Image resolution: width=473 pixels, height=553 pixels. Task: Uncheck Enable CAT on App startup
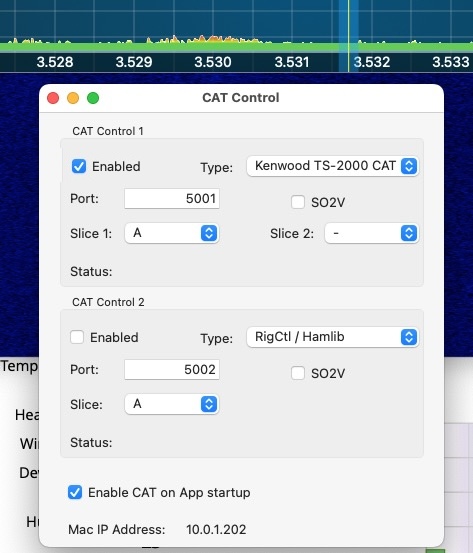point(75,492)
